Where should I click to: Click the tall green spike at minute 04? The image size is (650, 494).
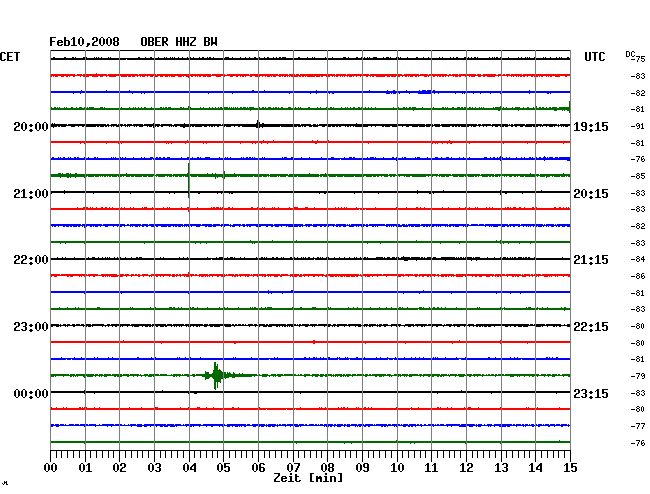[189, 180]
